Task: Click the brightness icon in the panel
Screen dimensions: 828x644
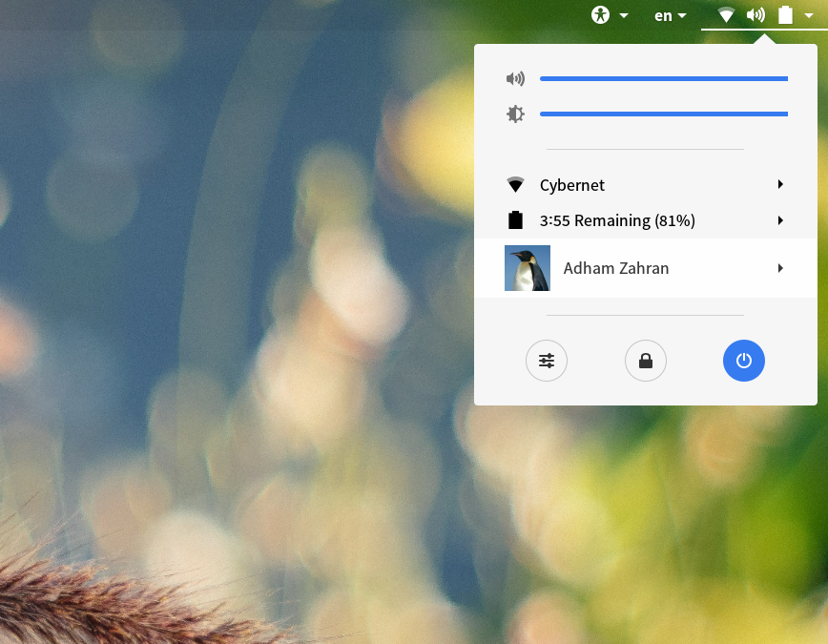Action: (x=515, y=114)
